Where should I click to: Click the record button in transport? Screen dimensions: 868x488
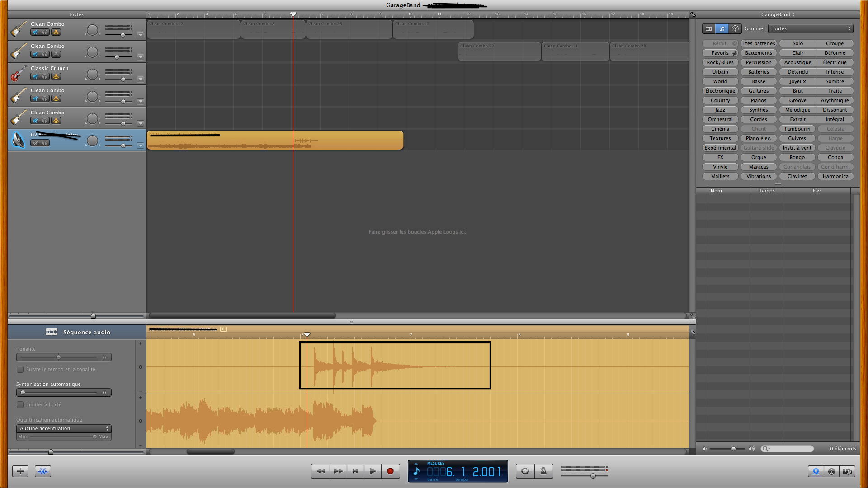point(390,471)
